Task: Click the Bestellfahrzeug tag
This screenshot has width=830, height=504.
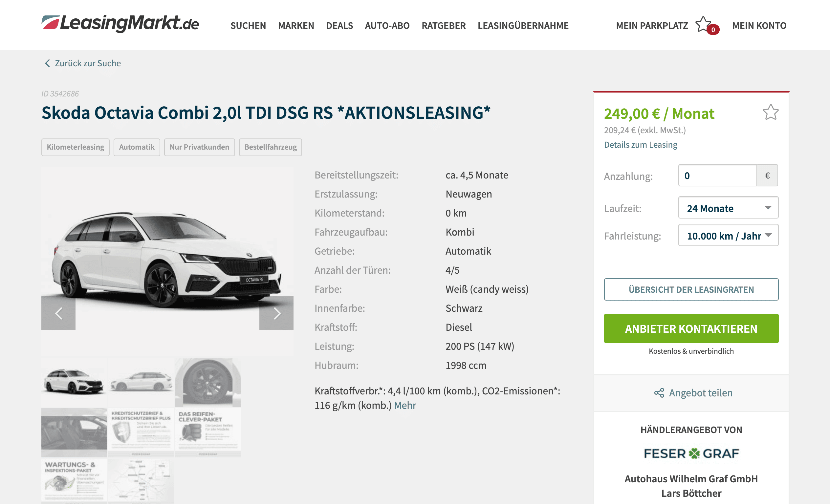Action: [x=271, y=147]
